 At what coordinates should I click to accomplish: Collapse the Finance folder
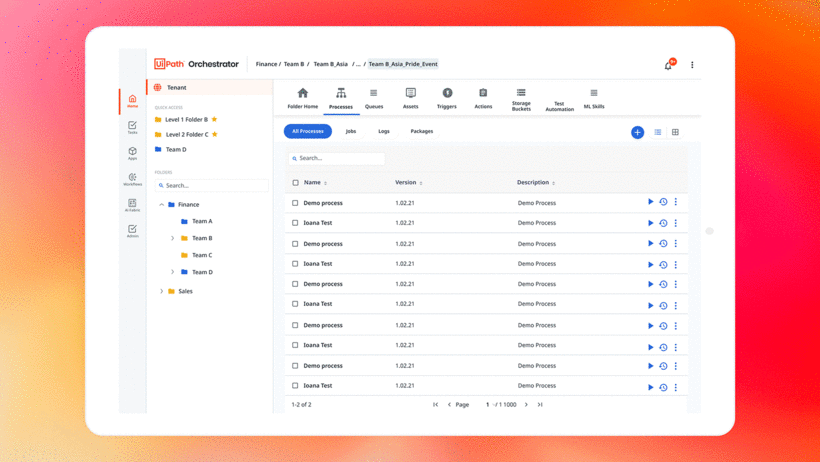pyautogui.click(x=162, y=205)
